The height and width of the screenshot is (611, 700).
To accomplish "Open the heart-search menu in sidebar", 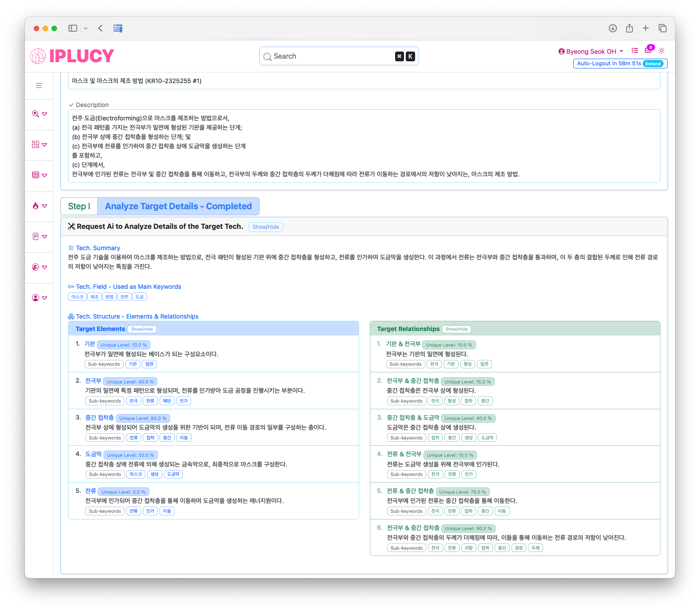I will point(39,114).
